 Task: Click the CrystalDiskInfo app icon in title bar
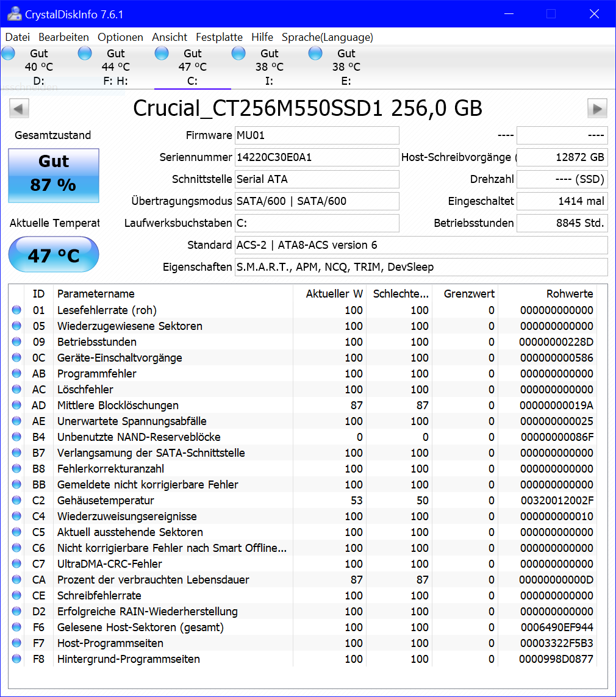click(14, 14)
